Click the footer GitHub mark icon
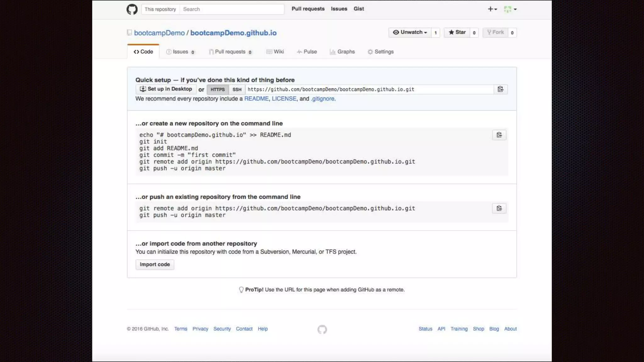 (x=322, y=329)
